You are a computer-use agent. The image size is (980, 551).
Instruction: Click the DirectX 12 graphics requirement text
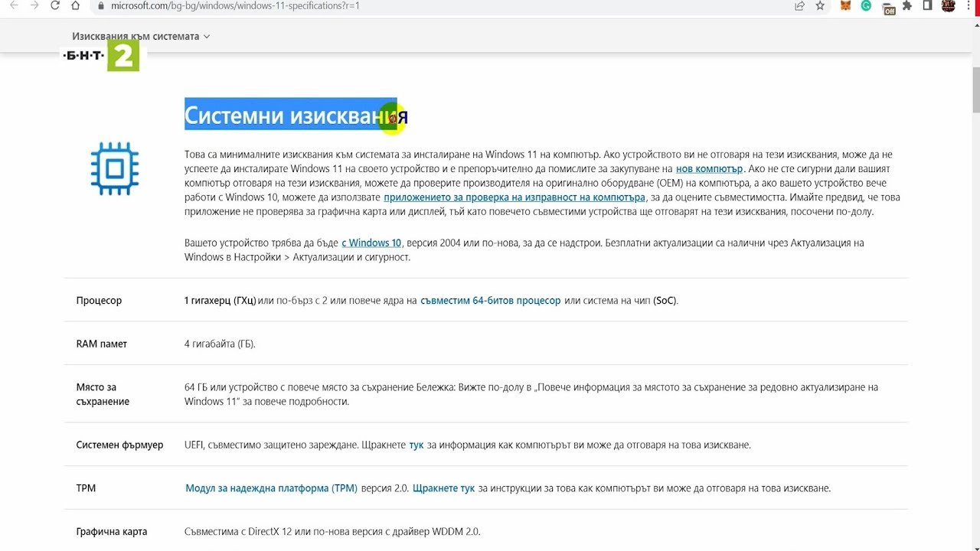[x=332, y=532]
